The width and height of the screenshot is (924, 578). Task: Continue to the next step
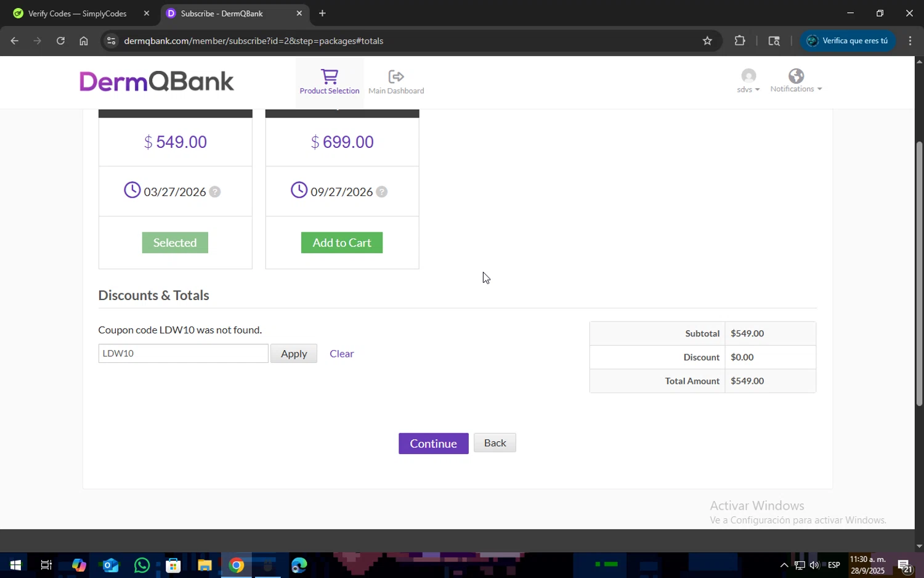(x=434, y=444)
